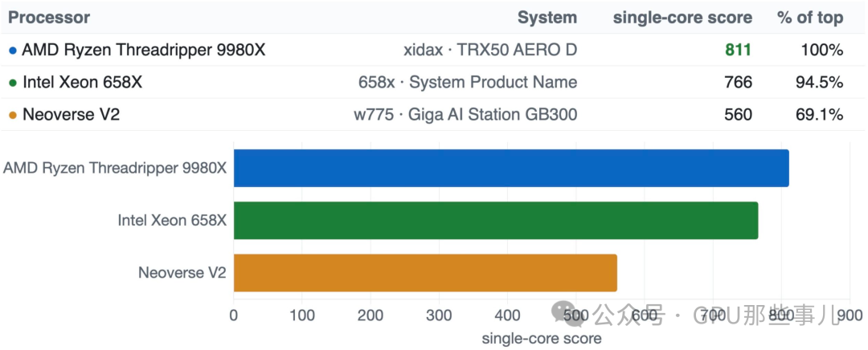The image size is (868, 350).
Task: Click x-axis tick label 100
Action: point(301,316)
